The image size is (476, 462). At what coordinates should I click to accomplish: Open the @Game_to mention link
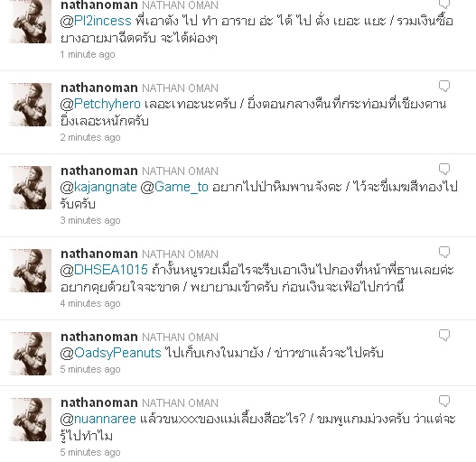(x=174, y=187)
